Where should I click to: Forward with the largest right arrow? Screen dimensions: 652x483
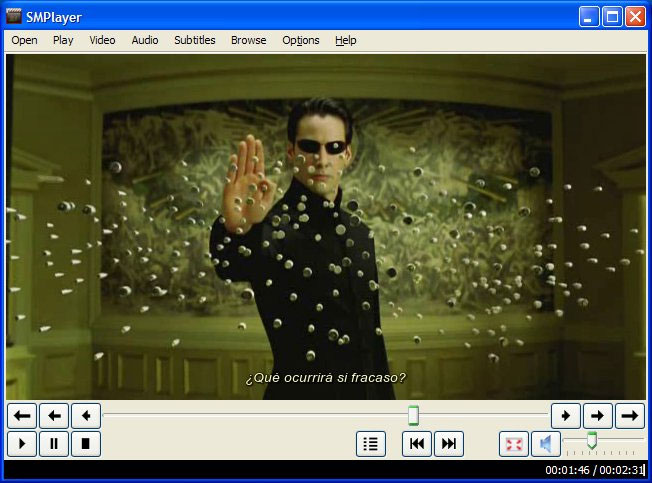click(x=629, y=415)
